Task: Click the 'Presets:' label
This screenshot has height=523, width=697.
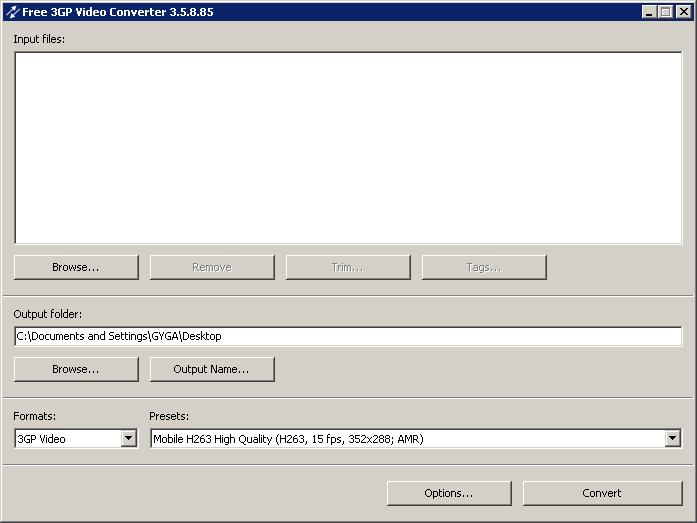Action: (x=169, y=416)
